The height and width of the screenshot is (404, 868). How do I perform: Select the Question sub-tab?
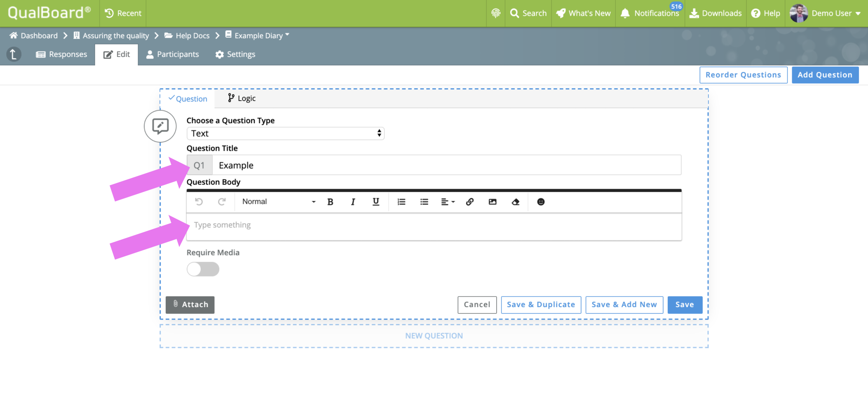click(188, 99)
